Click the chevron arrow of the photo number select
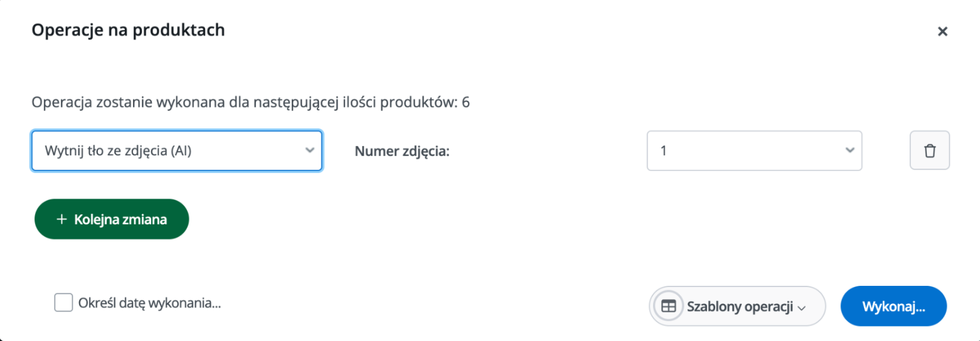 click(850, 150)
